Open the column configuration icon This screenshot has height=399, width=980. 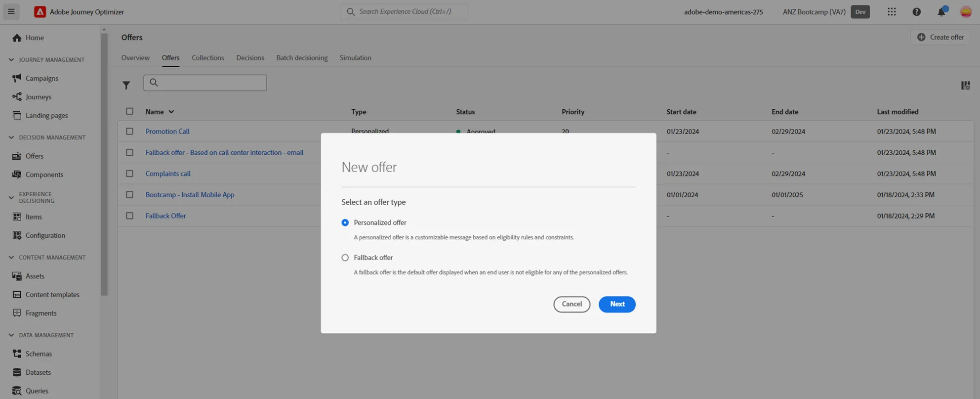965,86
